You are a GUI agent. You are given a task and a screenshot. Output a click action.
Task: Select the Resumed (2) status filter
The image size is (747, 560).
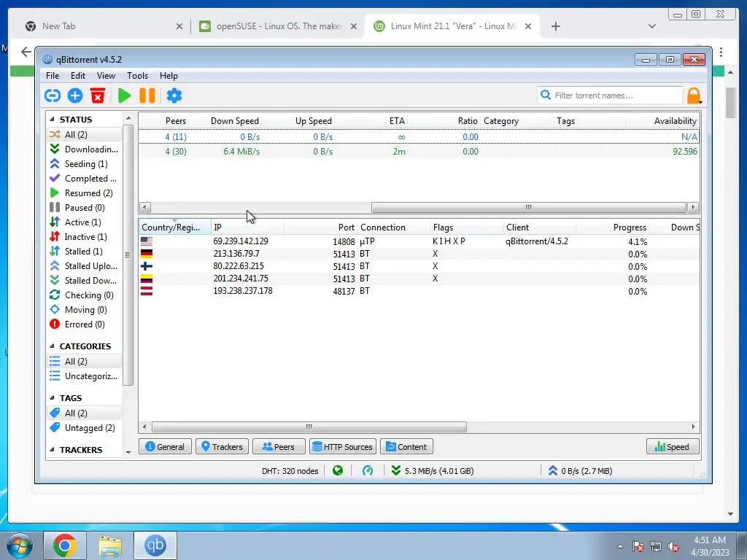[x=85, y=193]
